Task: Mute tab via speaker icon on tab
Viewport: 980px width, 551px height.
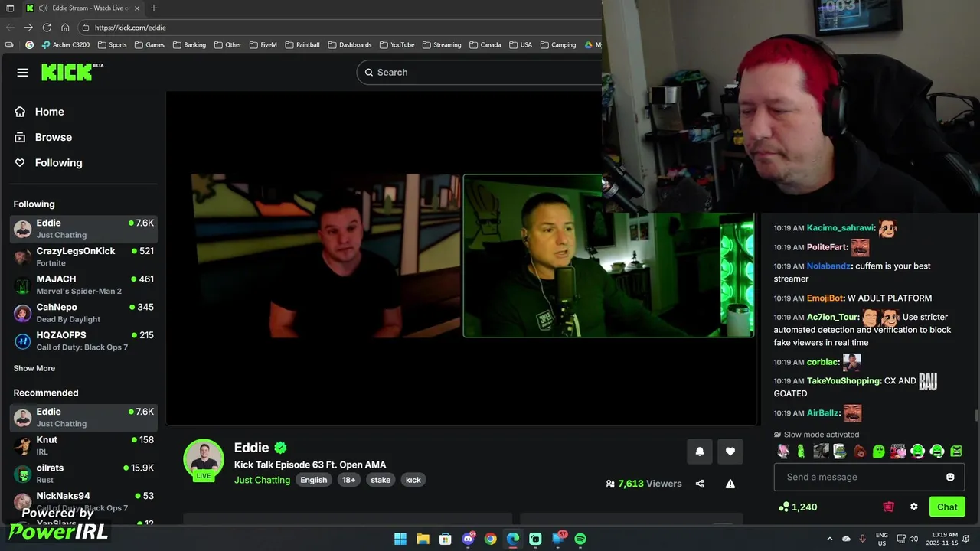Action: click(44, 8)
